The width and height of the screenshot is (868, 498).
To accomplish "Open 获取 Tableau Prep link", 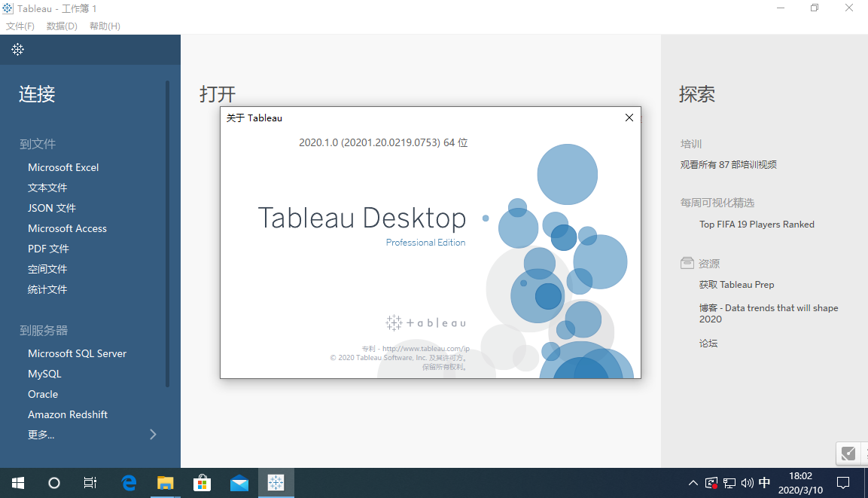I will [x=736, y=285].
